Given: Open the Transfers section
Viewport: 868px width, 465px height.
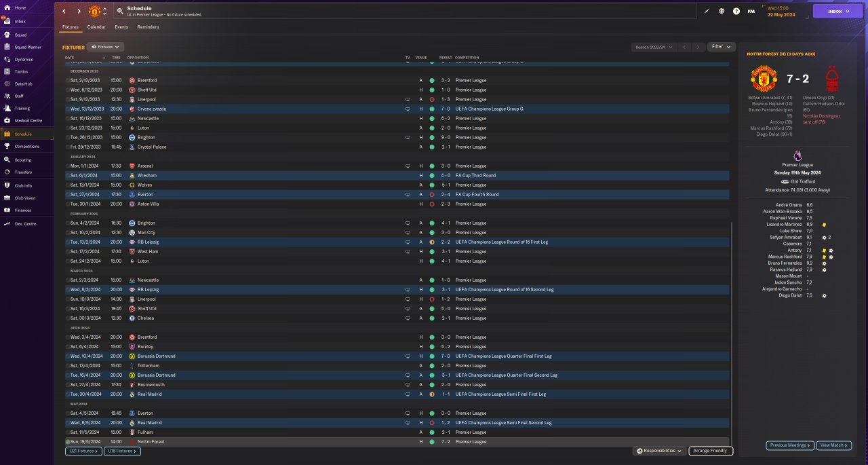Looking at the screenshot, I should click(x=23, y=172).
